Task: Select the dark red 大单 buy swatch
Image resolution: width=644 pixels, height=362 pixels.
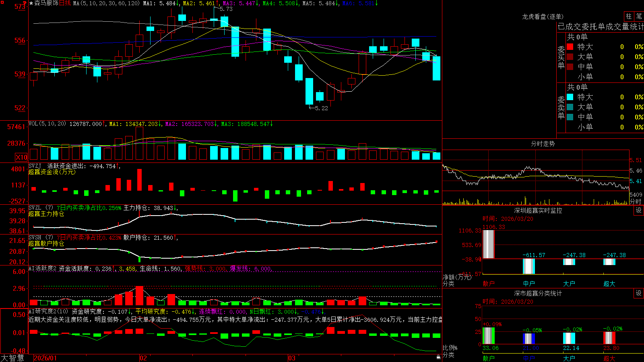Action: point(570,57)
